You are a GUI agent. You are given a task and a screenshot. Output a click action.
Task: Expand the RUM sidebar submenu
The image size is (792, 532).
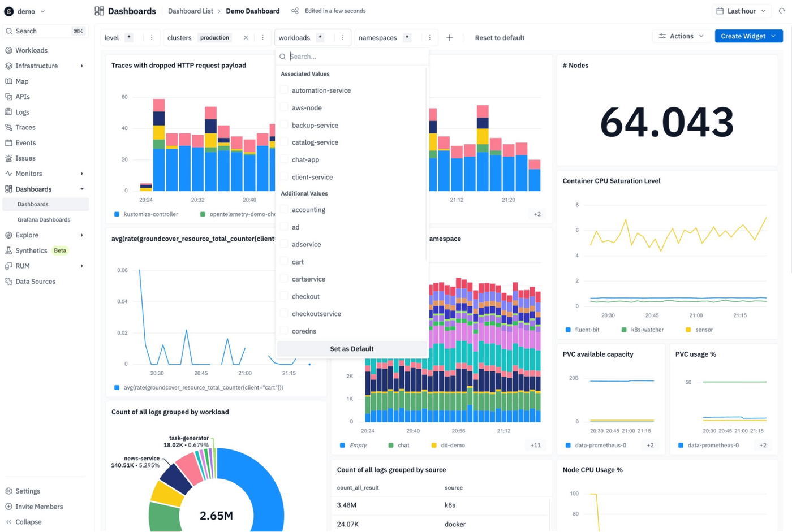pos(82,266)
